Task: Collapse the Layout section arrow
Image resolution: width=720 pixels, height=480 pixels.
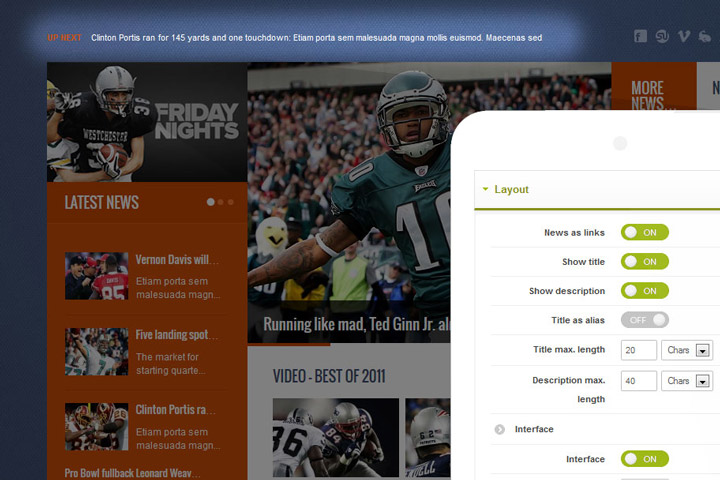Action: click(x=485, y=189)
